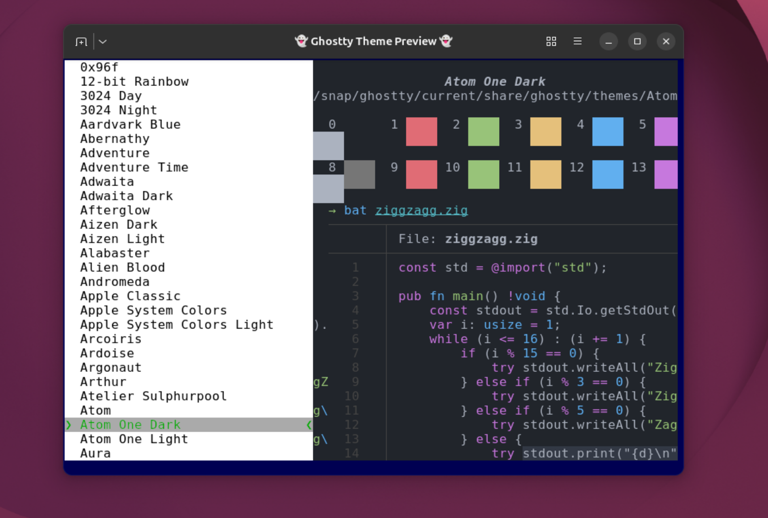The image size is (768, 518).
Task: Click palette color 4 blue swatch
Action: 608,131
